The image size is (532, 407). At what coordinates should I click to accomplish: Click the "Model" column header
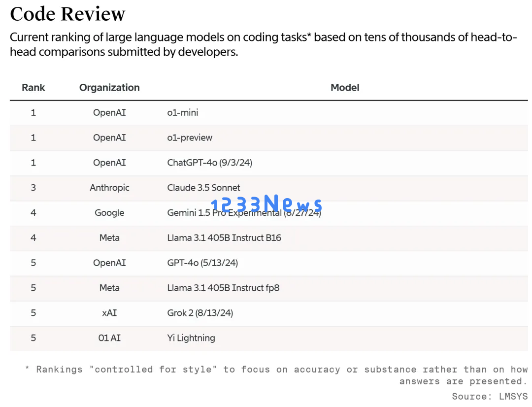(345, 88)
